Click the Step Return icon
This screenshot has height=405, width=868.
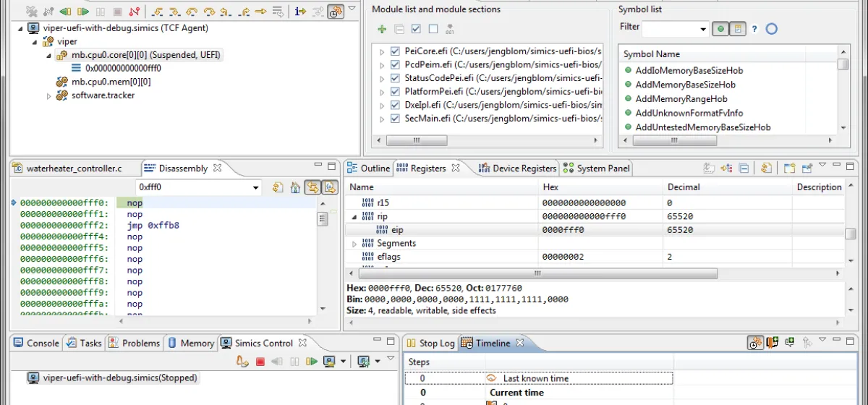click(244, 12)
